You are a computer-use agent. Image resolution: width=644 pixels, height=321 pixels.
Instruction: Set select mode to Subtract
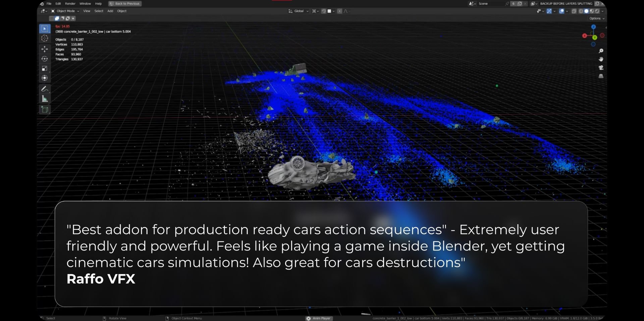tap(62, 18)
